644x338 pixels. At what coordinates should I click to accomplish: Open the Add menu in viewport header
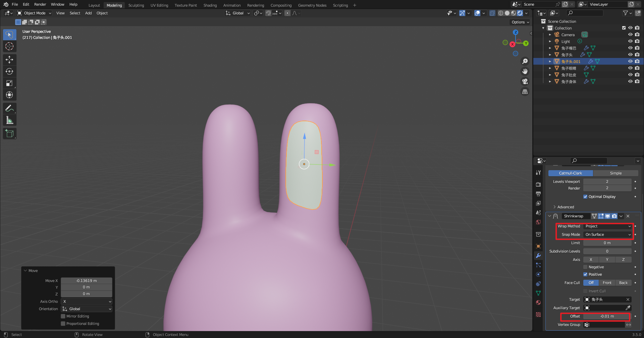click(x=88, y=13)
